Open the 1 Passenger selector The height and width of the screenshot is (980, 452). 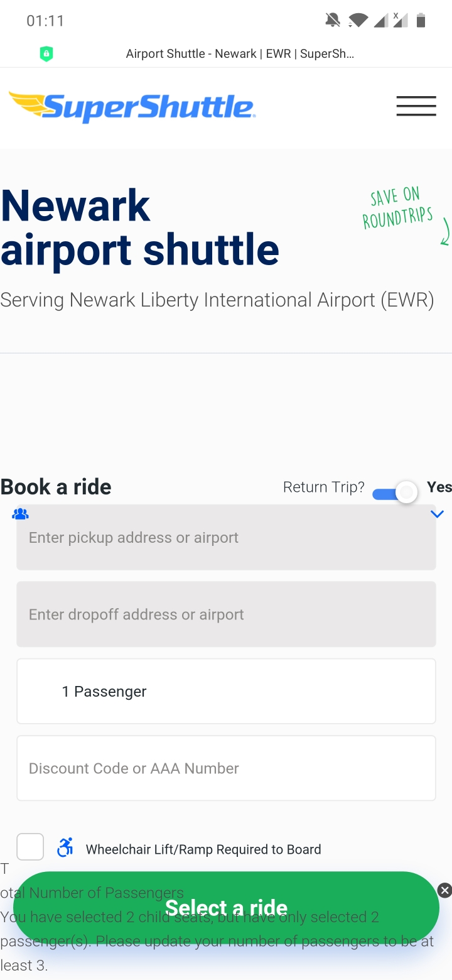tap(226, 691)
